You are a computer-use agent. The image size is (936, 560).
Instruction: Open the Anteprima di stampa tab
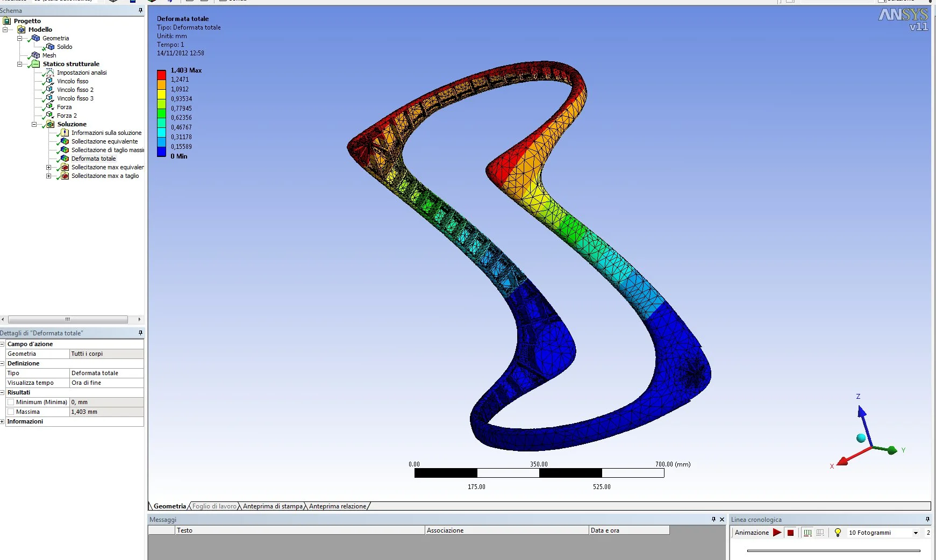point(273,506)
